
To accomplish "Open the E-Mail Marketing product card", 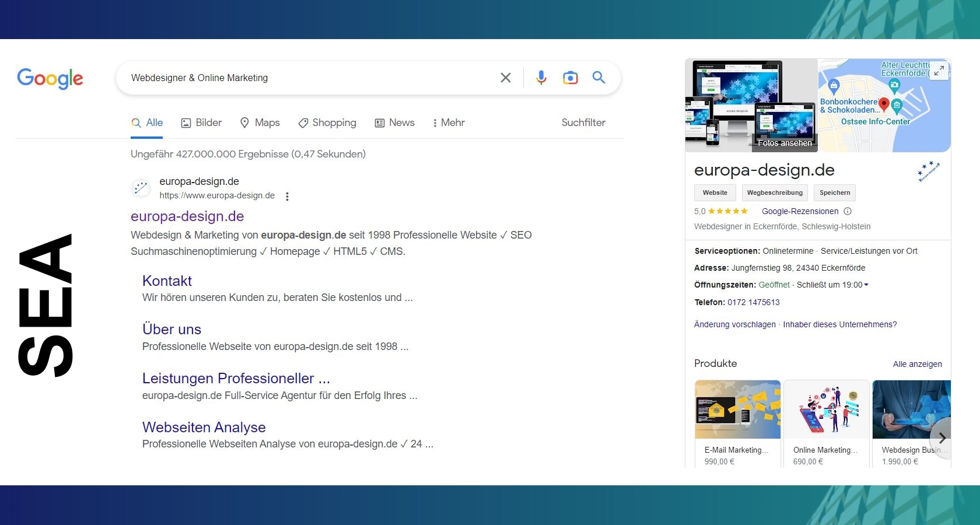I will (x=738, y=423).
